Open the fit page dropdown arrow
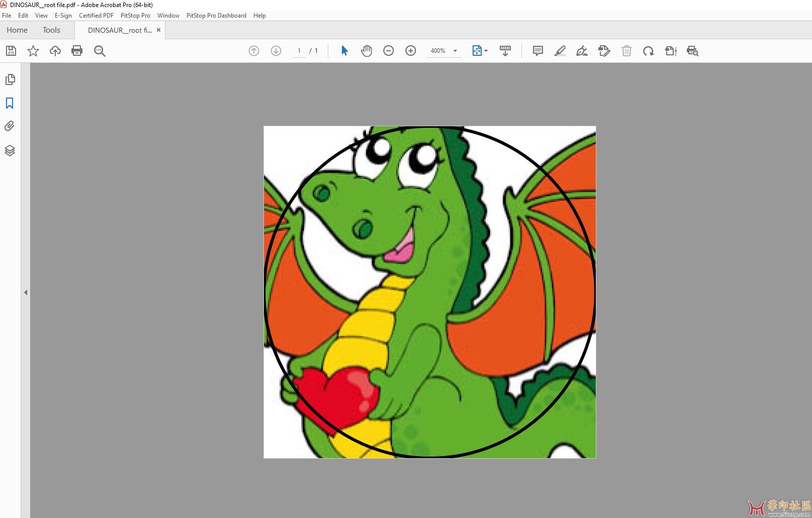The height and width of the screenshot is (518, 812). point(486,51)
